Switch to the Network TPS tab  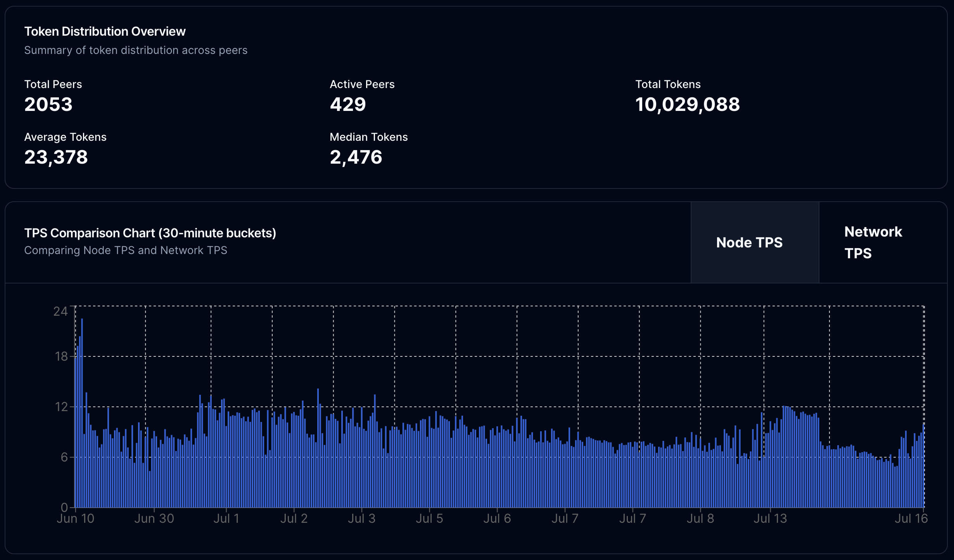coord(883,242)
